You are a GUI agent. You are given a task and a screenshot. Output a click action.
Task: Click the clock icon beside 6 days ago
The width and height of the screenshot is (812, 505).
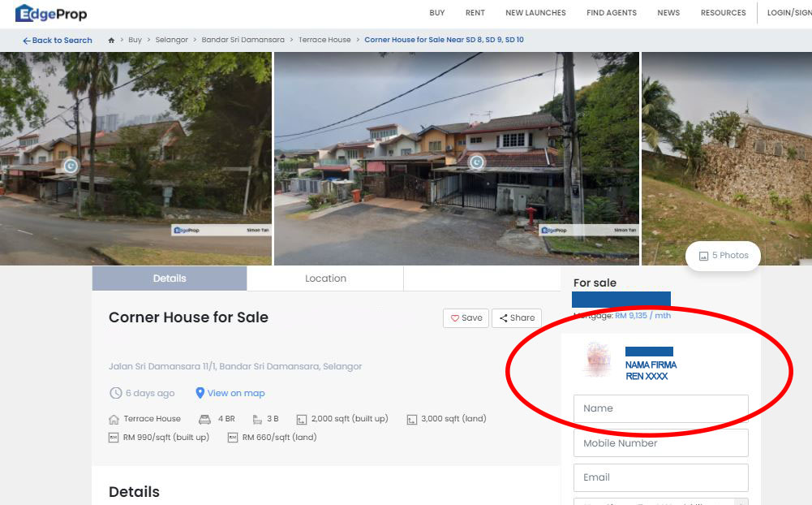(115, 393)
